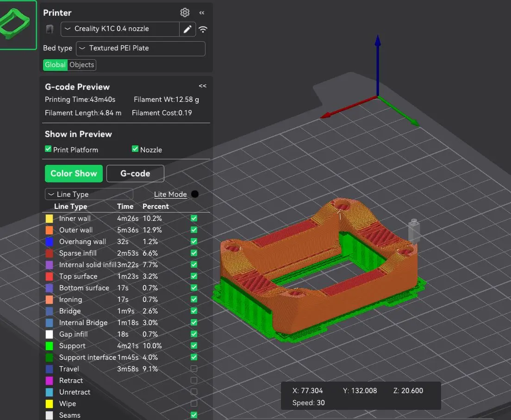511x420 pixels.
Task: Hide Bottom surface lines checkbox
Action: 194,288
